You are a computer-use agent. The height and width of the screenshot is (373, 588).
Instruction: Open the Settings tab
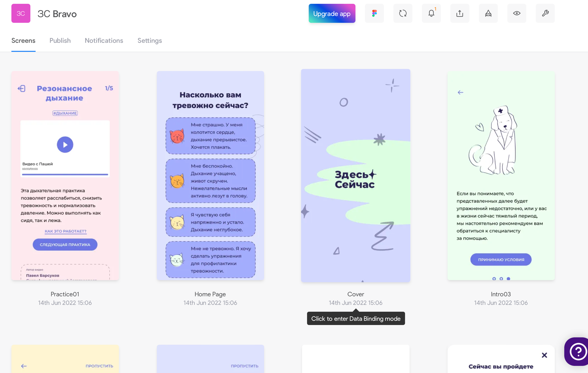[150, 41]
